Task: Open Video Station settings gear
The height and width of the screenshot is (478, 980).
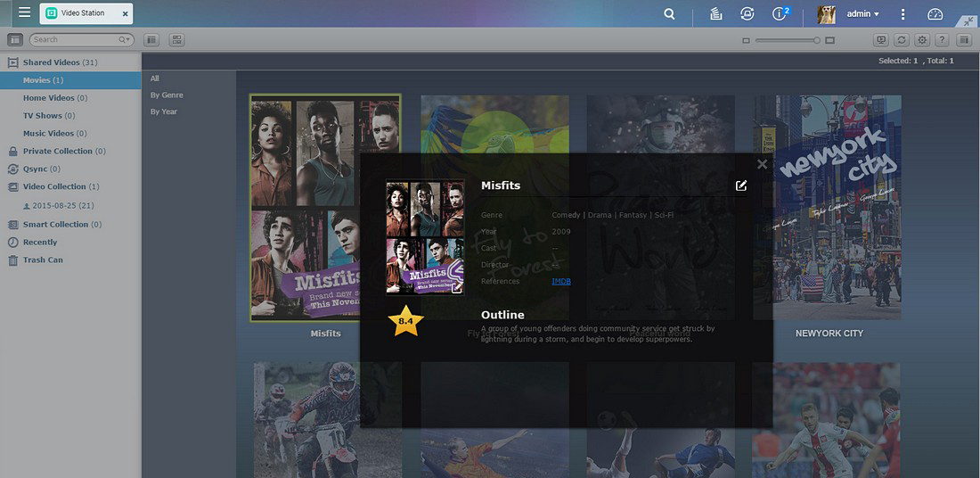Action: [x=922, y=39]
